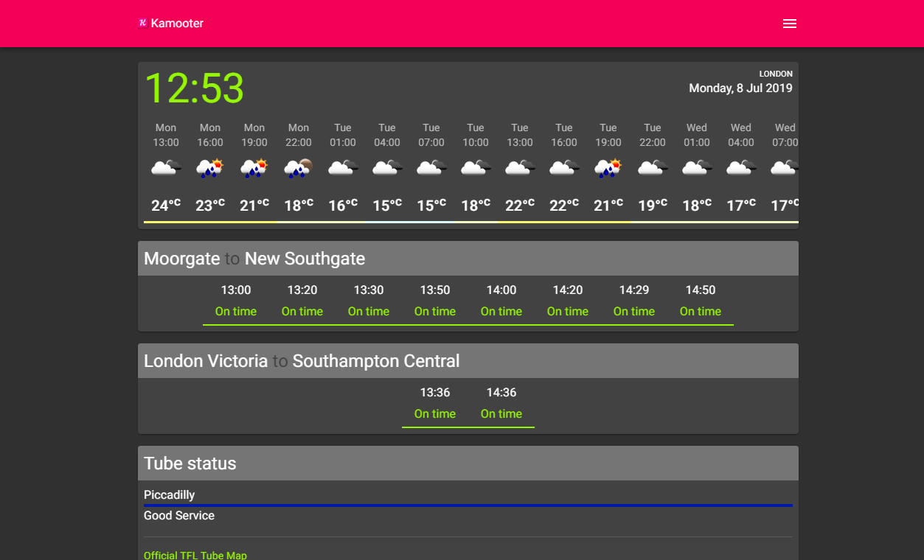Click the 16°C temperature reading
The height and width of the screenshot is (560, 924).
point(343,205)
